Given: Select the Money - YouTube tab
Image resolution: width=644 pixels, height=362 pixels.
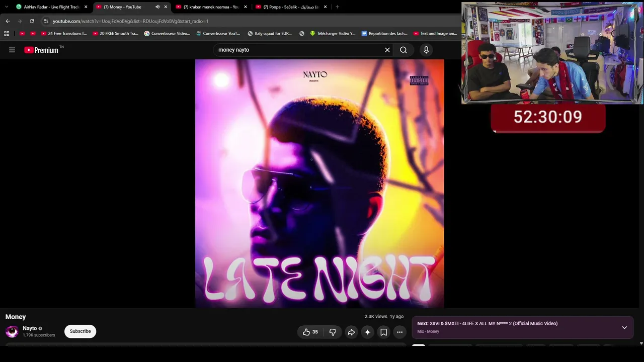Looking at the screenshot, I should 132,7.
